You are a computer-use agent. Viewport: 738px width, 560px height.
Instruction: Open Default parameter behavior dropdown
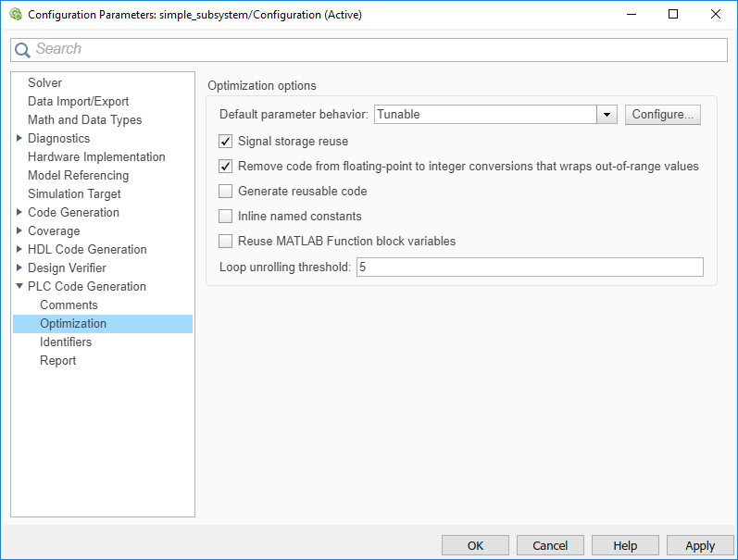[607, 115]
